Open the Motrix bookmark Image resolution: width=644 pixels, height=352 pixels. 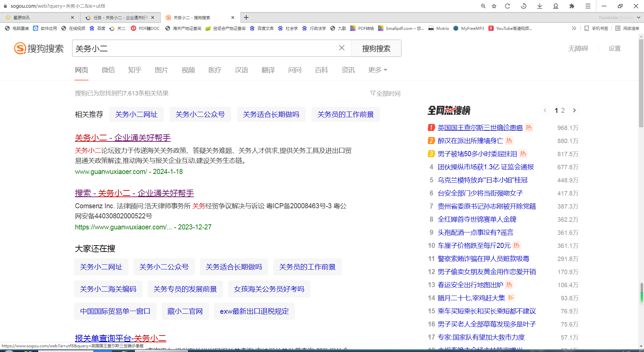pyautogui.click(x=439, y=29)
